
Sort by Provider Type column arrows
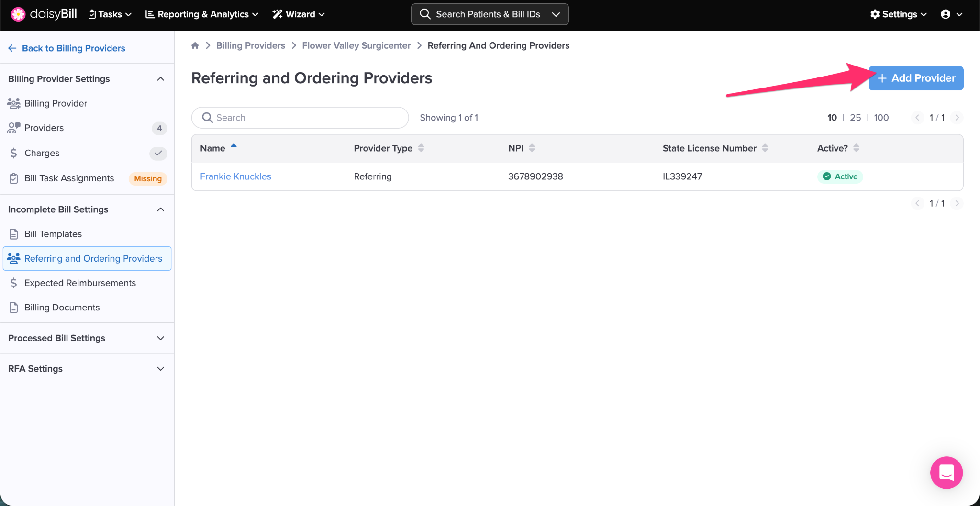coord(421,148)
